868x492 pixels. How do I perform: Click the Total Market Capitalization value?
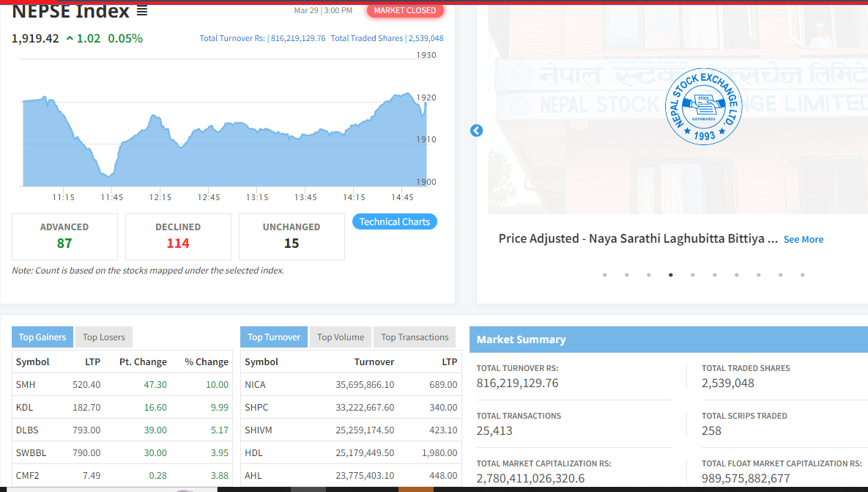pos(530,478)
